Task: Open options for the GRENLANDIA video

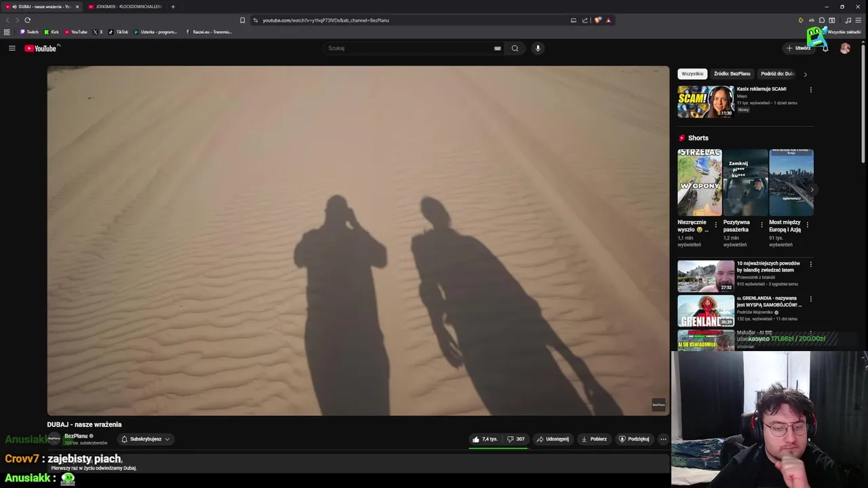Action: pos(810,299)
